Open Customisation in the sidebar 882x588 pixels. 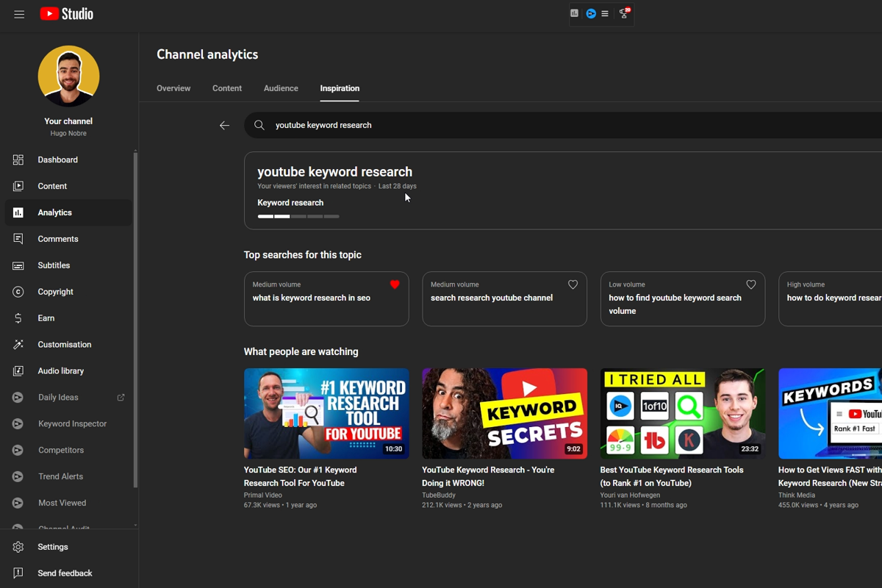coord(64,344)
